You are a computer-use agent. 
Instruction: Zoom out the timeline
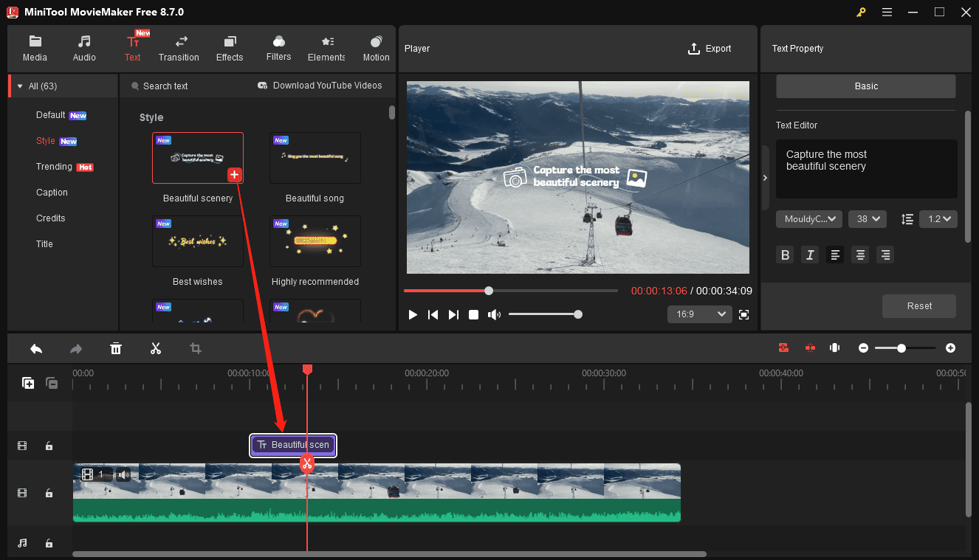[x=863, y=348]
